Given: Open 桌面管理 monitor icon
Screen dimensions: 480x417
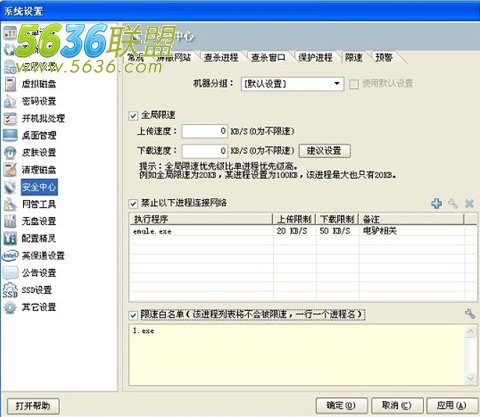Looking at the screenshot, I should pyautogui.click(x=10, y=135).
